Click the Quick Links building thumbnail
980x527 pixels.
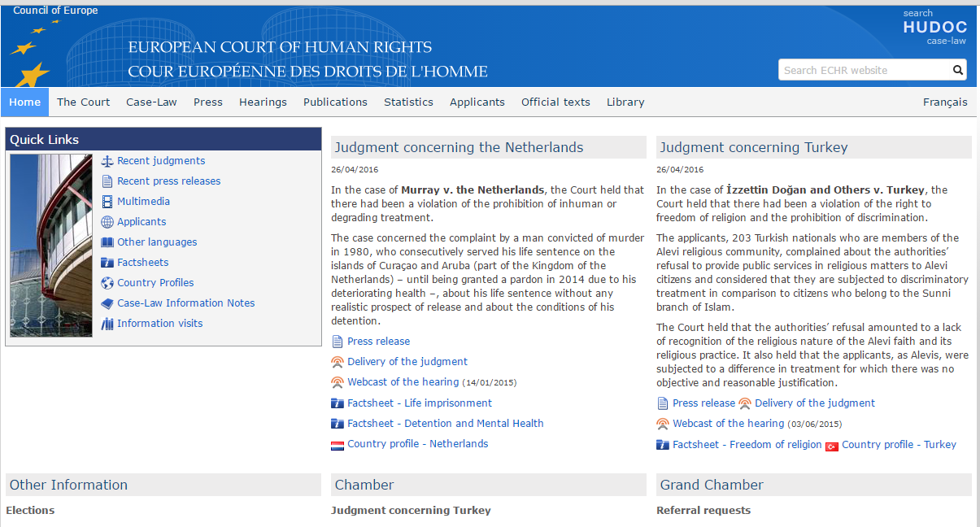click(51, 246)
